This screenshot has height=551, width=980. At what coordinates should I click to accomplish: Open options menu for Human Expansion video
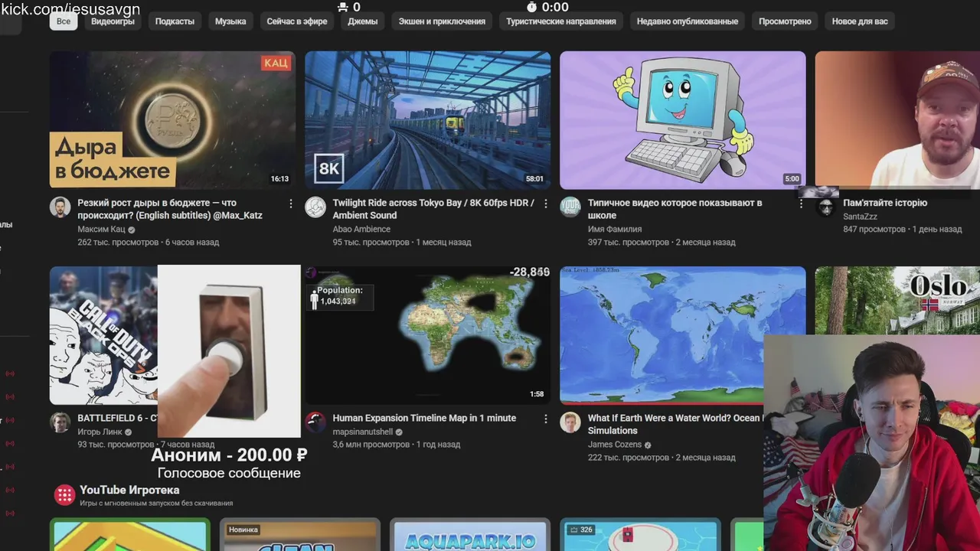(x=545, y=419)
